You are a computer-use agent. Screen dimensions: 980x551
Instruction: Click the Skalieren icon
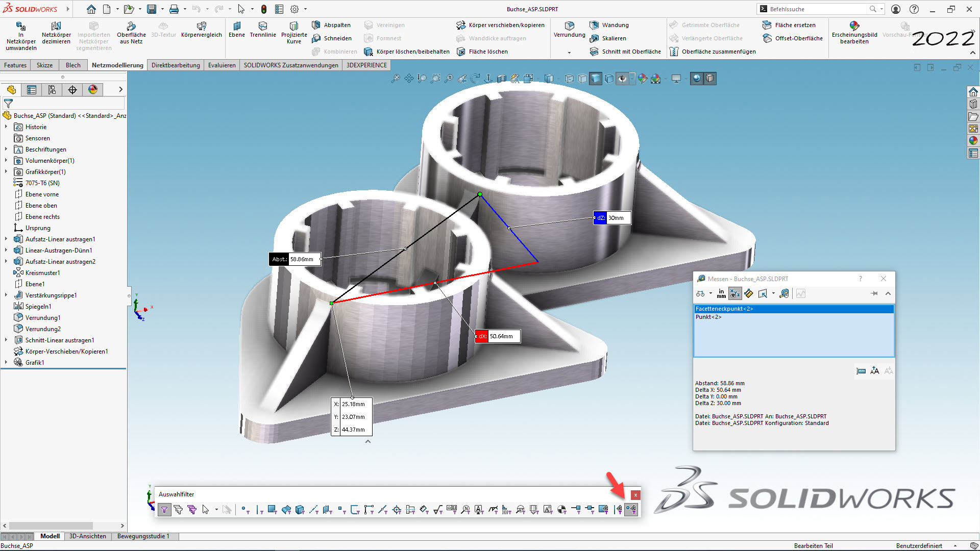(594, 38)
